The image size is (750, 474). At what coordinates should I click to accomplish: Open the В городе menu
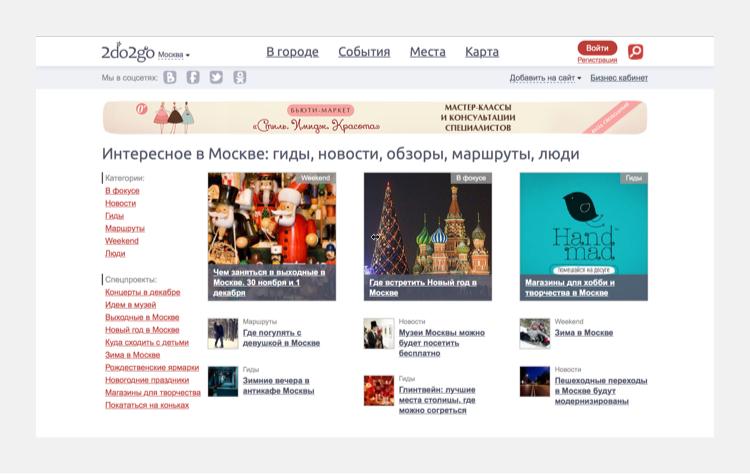pos(292,52)
